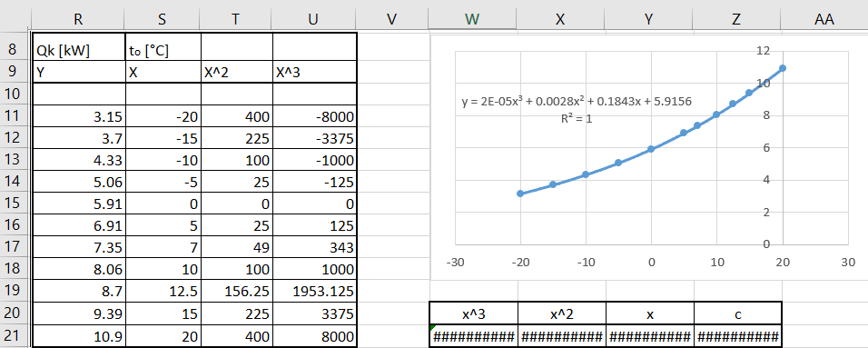868x348 pixels.
Task: Click the 'c' coefficient header cell
Action: coord(737,314)
